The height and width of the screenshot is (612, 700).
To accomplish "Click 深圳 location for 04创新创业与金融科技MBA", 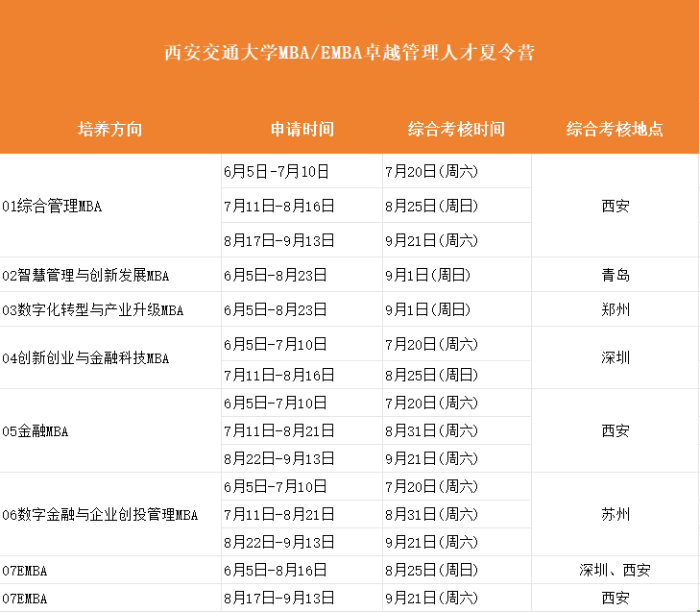I will pos(616,357).
